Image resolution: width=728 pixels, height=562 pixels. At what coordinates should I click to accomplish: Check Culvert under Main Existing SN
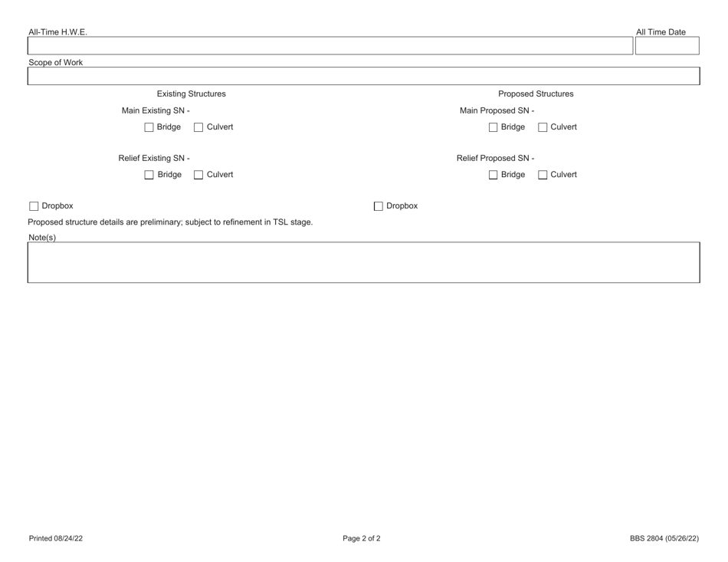pos(198,127)
